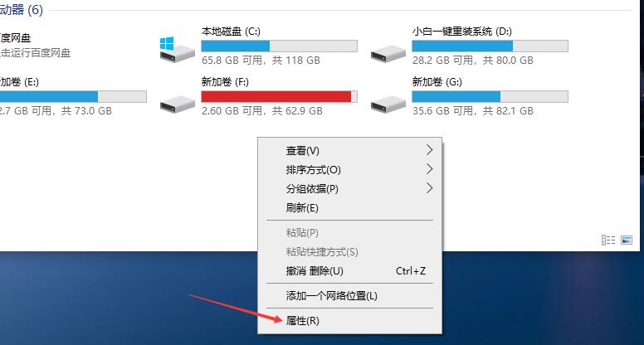
Task: Switch to large thumbnails view icon
Action: [627, 240]
